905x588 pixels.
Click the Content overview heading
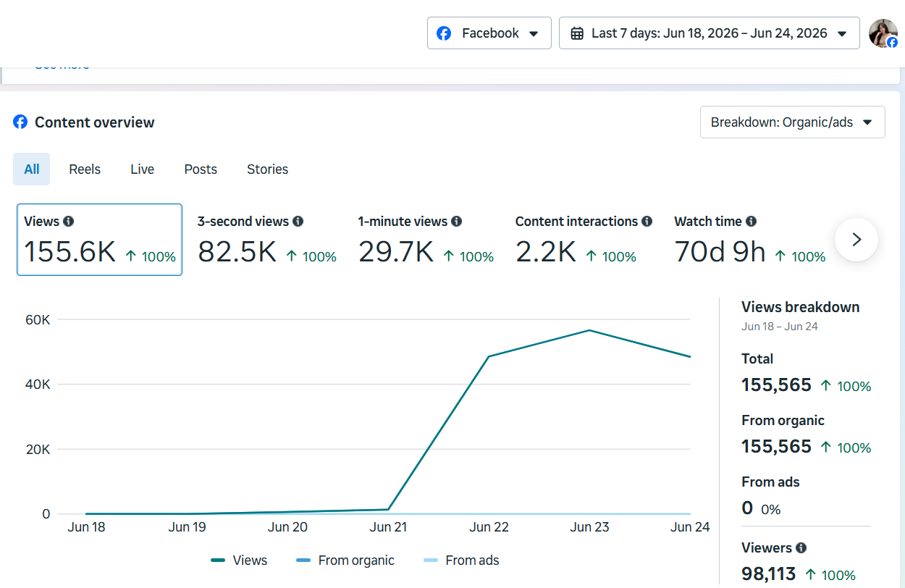click(x=94, y=122)
